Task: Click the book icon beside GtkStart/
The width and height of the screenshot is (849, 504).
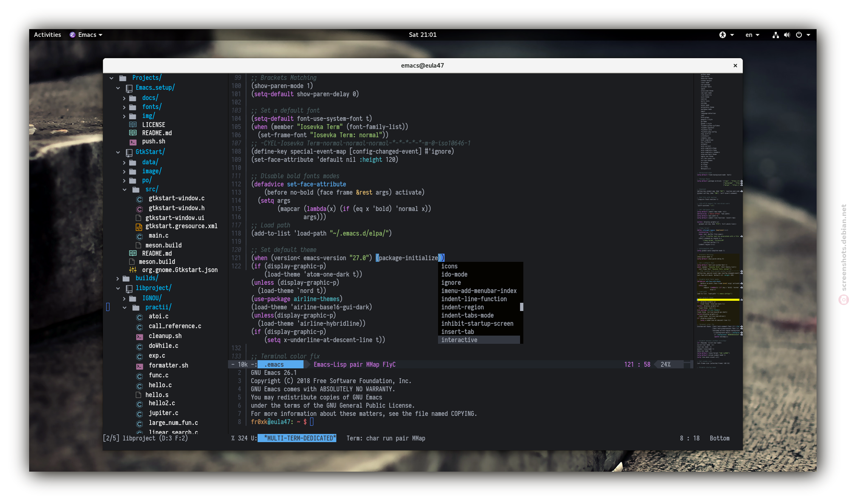Action: 129,152
